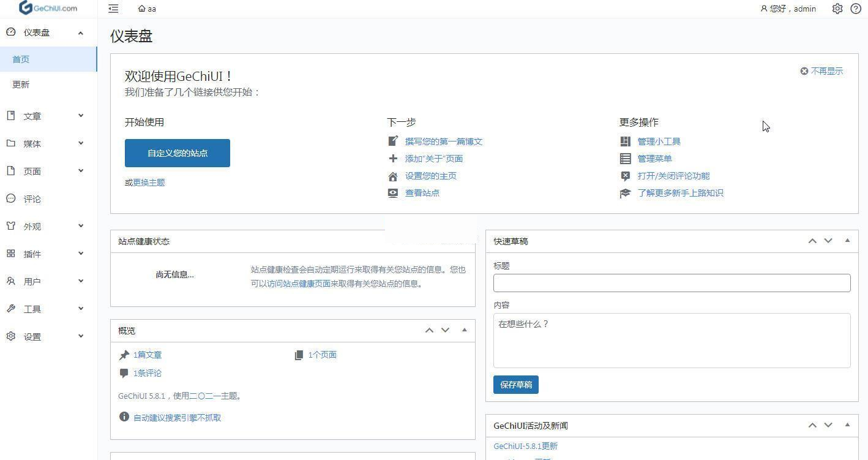Click the 外观 shirt icon in sidebar
The width and height of the screenshot is (868, 460).
click(x=11, y=226)
